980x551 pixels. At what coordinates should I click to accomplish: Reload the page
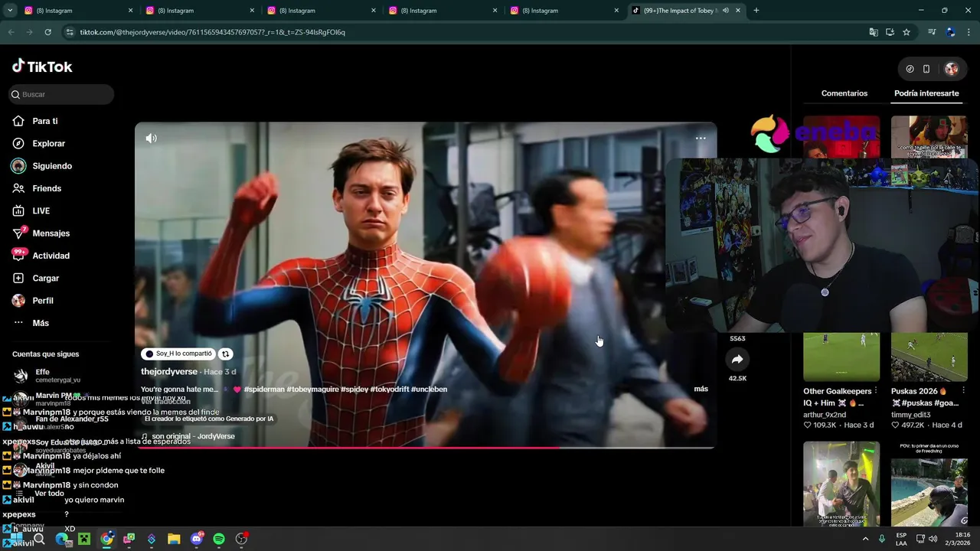click(x=47, y=32)
